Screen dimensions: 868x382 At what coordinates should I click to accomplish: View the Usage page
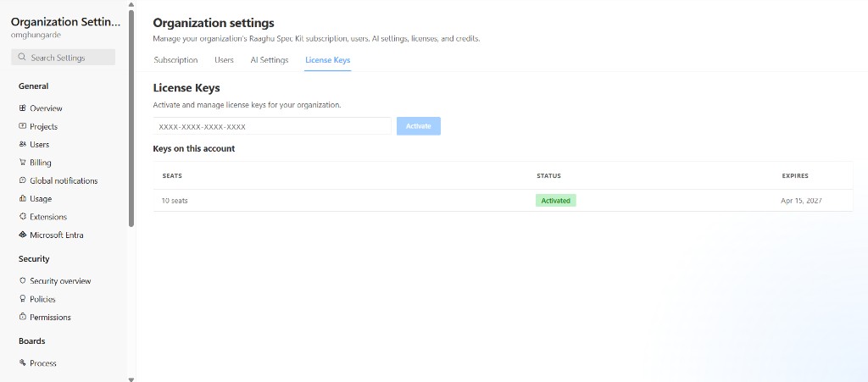41,198
